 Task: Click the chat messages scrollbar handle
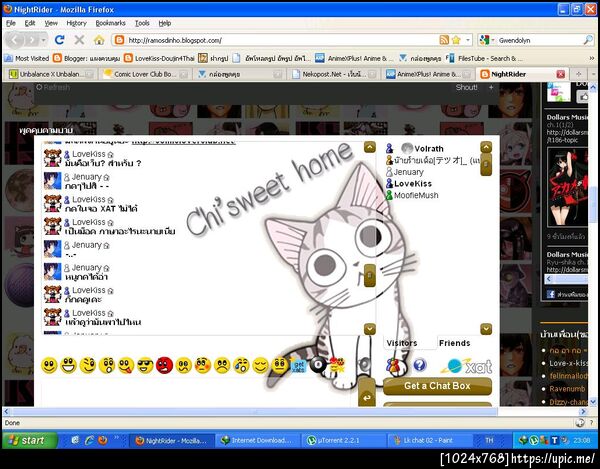click(370, 275)
